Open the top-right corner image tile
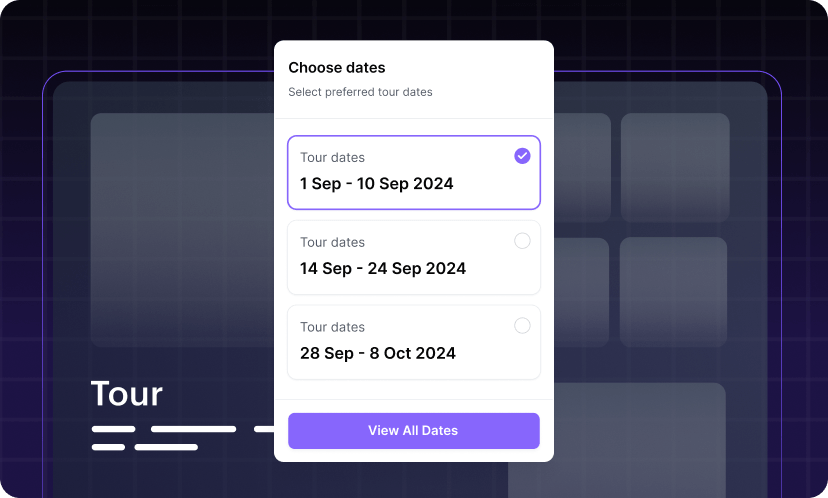Image resolution: width=828 pixels, height=498 pixels. 675,167
